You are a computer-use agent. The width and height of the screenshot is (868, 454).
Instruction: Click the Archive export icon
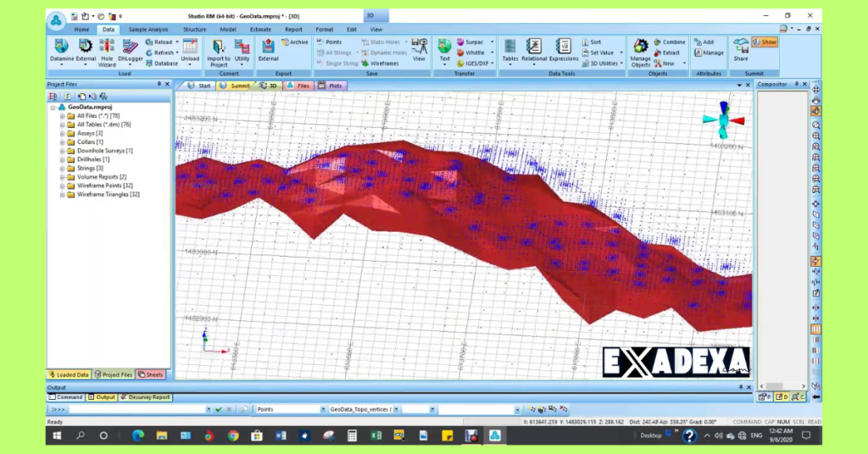pyautogui.click(x=295, y=42)
